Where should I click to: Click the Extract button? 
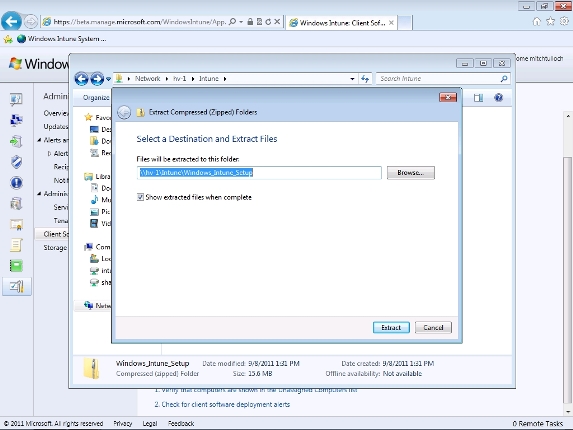tap(391, 327)
